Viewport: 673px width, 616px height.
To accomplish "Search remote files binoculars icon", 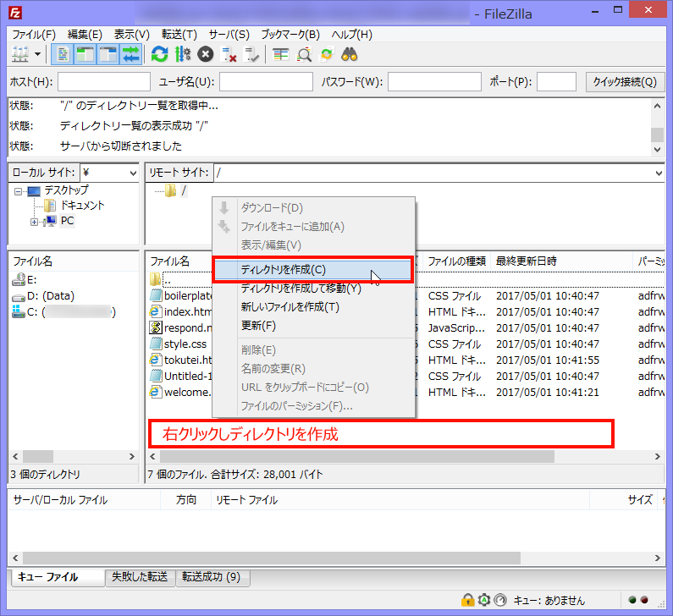I will [350, 54].
